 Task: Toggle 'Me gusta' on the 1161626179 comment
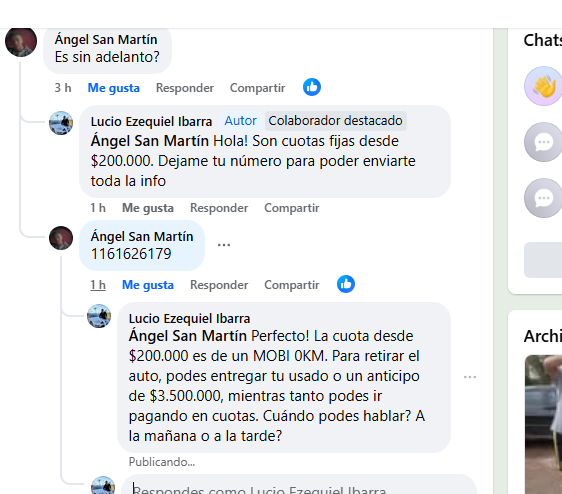148,285
